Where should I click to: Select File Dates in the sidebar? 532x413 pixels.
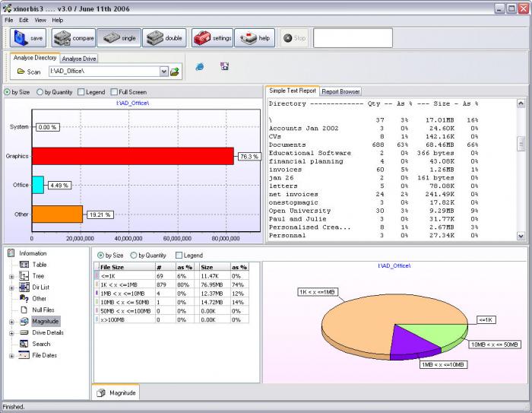[44, 355]
